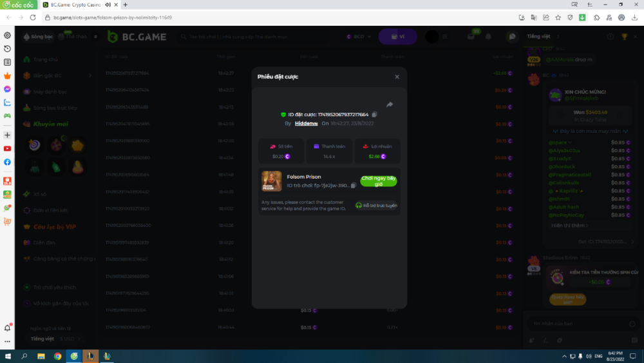Click the Folsom Prison game thumbnail
The height and width of the screenshot is (363, 644).
271,181
